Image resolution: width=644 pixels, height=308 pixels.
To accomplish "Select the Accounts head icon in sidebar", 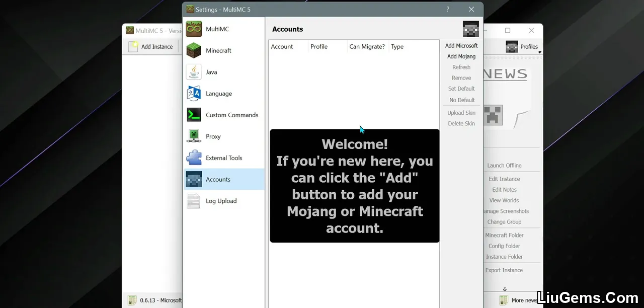I will (x=194, y=180).
